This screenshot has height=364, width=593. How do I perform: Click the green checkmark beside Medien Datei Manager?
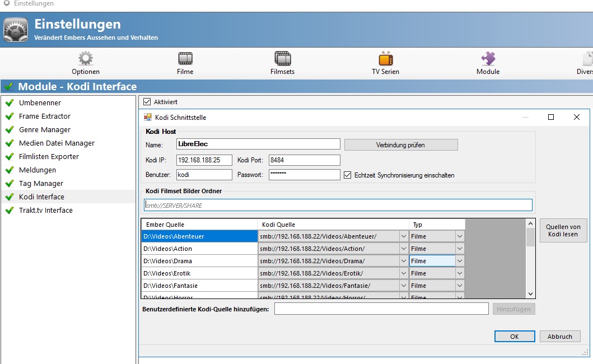tap(10, 143)
